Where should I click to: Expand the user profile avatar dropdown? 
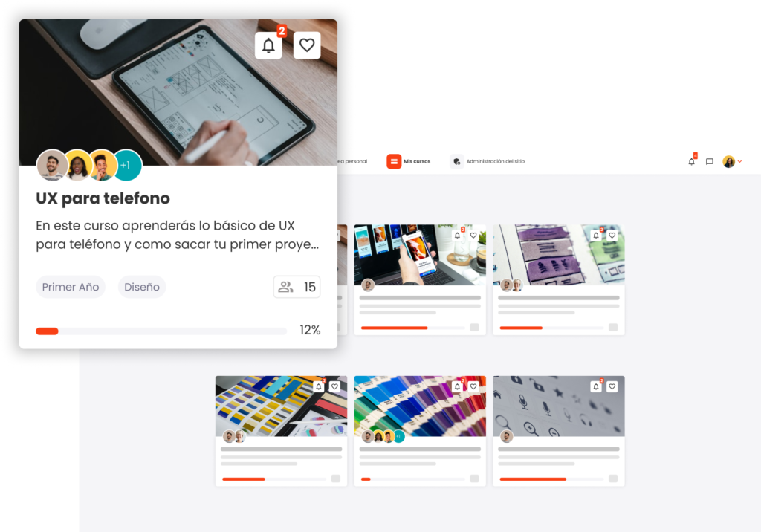coord(732,162)
